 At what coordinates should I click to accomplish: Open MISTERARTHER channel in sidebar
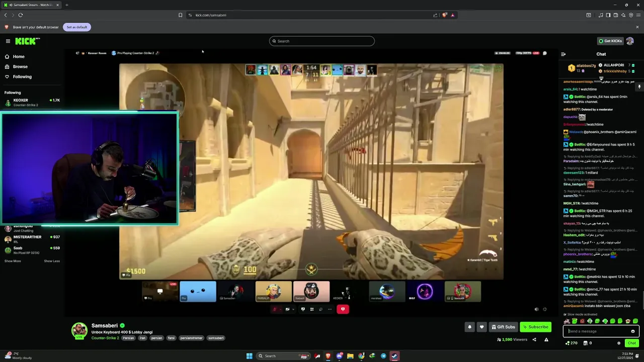click(x=32, y=239)
